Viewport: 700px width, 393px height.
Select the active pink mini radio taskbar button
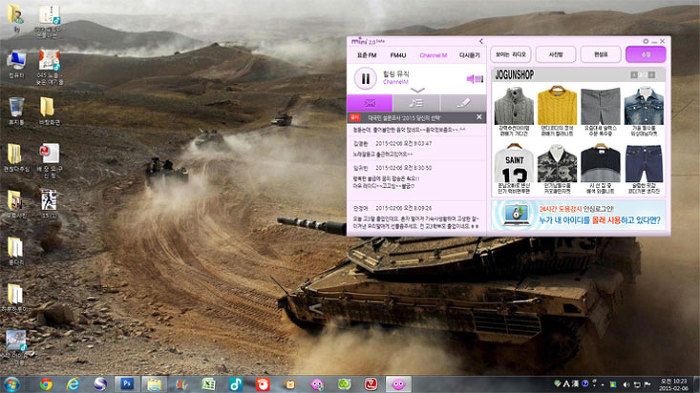coord(398,384)
